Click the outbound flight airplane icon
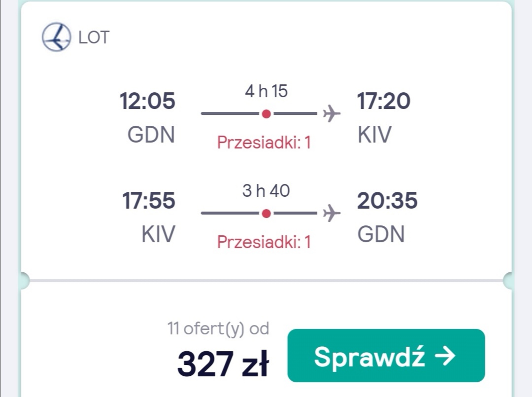 click(331, 113)
